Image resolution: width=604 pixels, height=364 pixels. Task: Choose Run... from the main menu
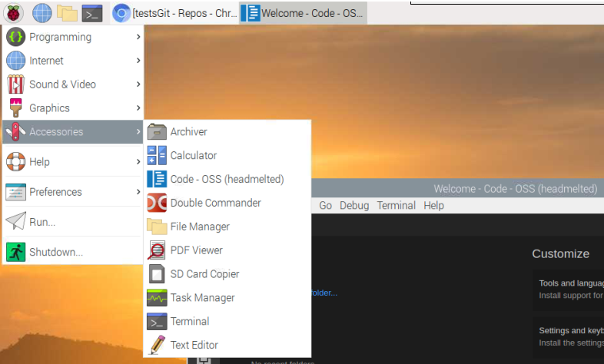point(41,222)
